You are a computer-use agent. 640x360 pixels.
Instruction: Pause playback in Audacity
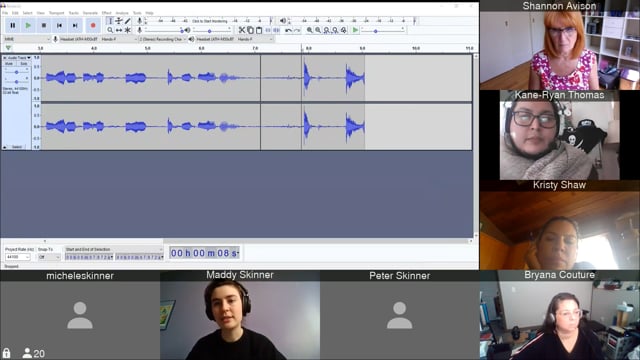(13, 25)
